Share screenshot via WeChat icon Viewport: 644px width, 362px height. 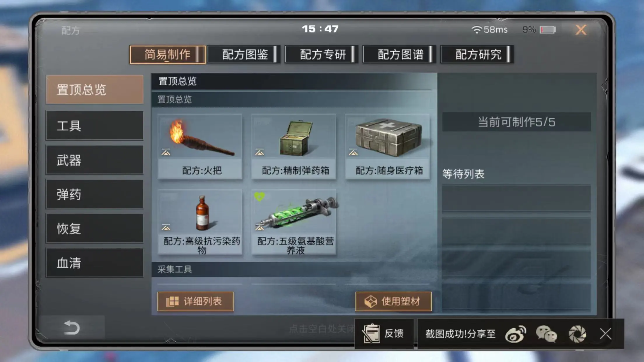click(x=547, y=334)
